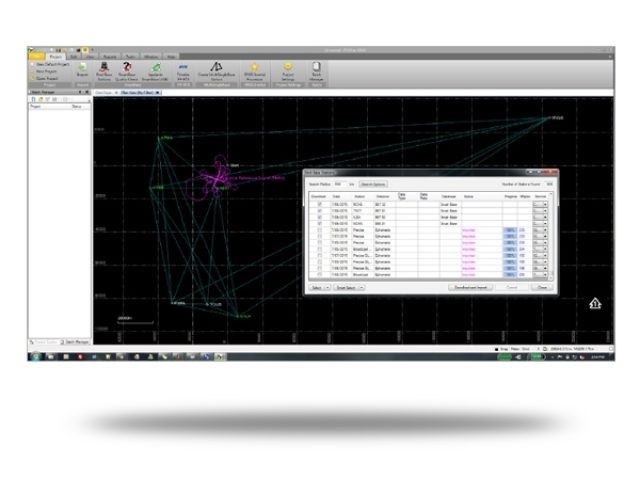Select the Map View (No Filter) tab
This screenshot has height=480, width=640.
pyautogui.click(x=138, y=93)
